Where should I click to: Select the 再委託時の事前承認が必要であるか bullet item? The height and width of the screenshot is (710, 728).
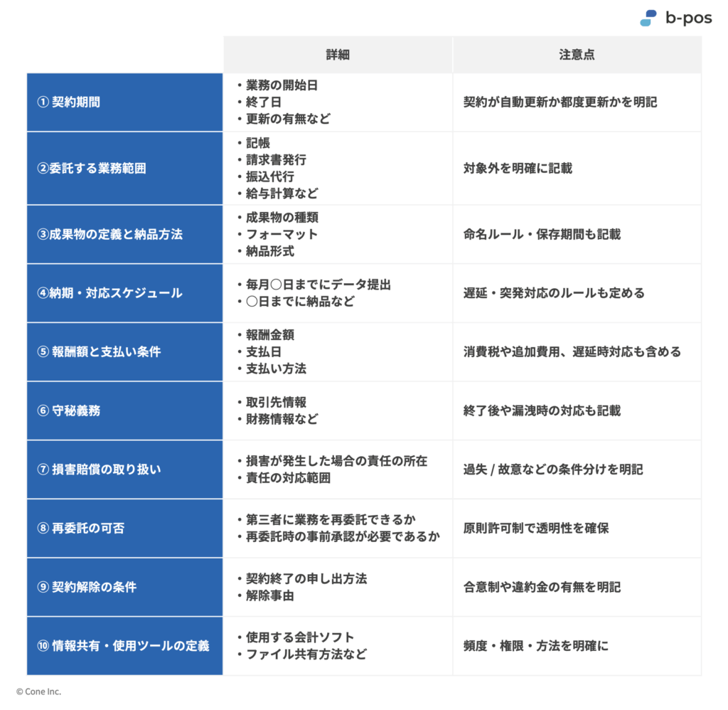point(338,536)
